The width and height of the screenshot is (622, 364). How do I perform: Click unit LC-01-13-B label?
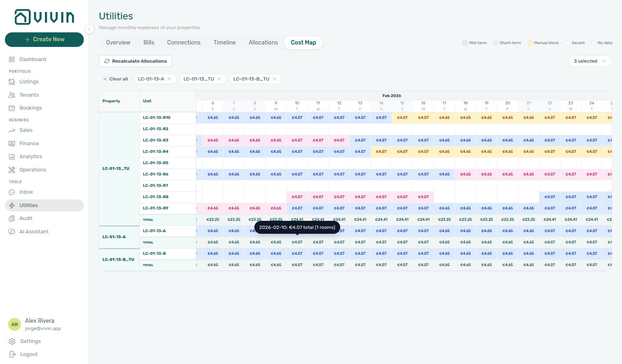point(154,254)
